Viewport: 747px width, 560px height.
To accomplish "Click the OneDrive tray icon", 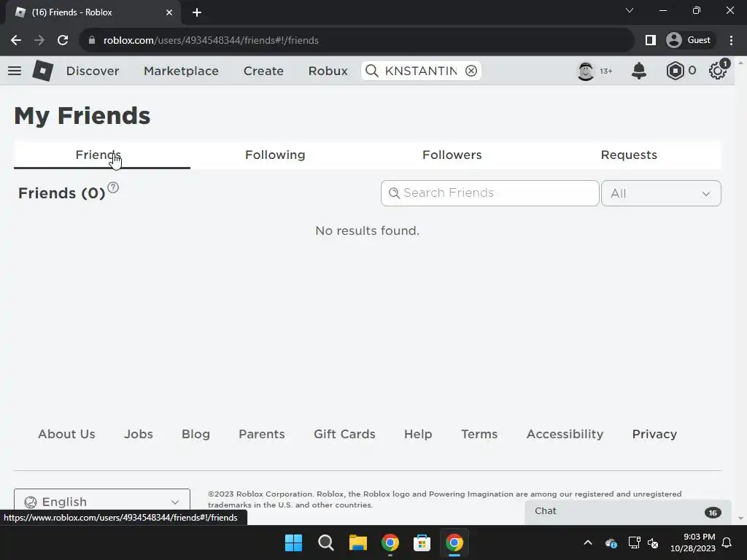I will [611, 542].
